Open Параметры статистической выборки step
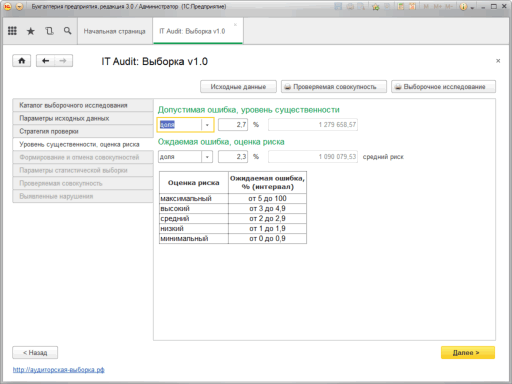 click(x=83, y=170)
